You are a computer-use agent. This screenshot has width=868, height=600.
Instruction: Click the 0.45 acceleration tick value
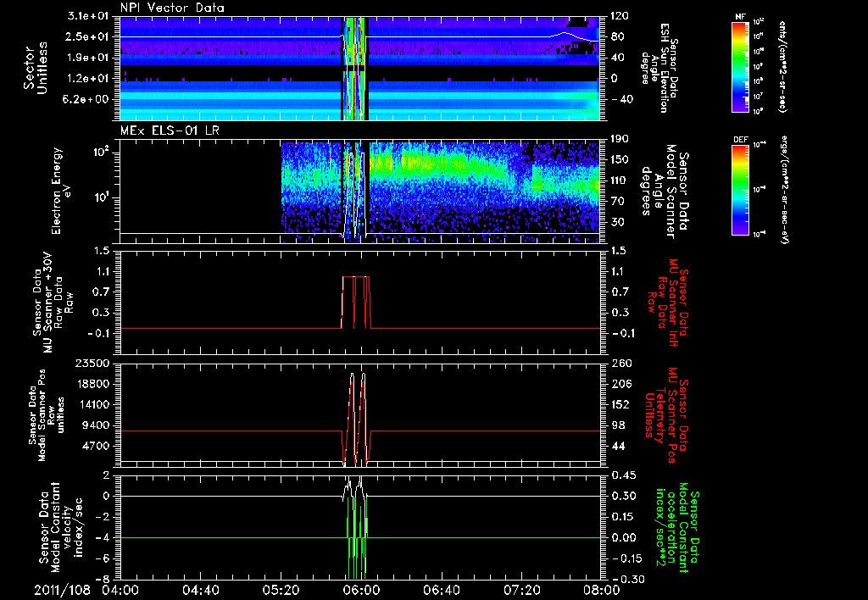[623, 475]
